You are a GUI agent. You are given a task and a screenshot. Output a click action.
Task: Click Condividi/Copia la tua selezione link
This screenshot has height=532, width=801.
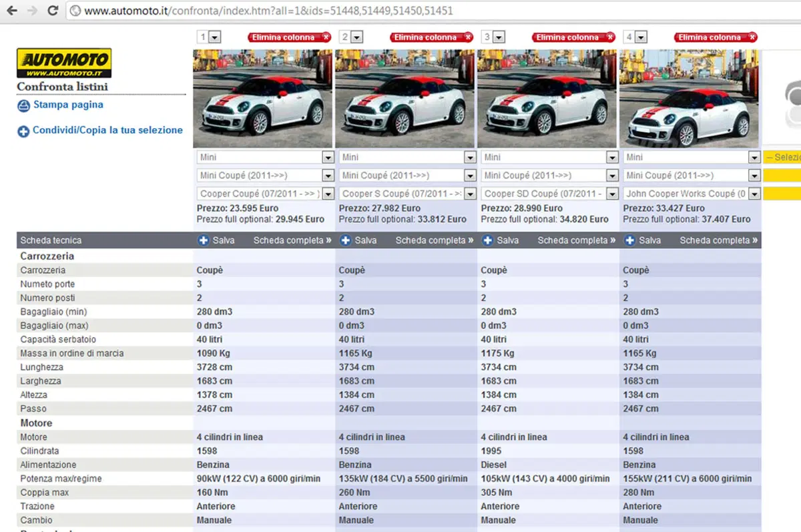[107, 130]
